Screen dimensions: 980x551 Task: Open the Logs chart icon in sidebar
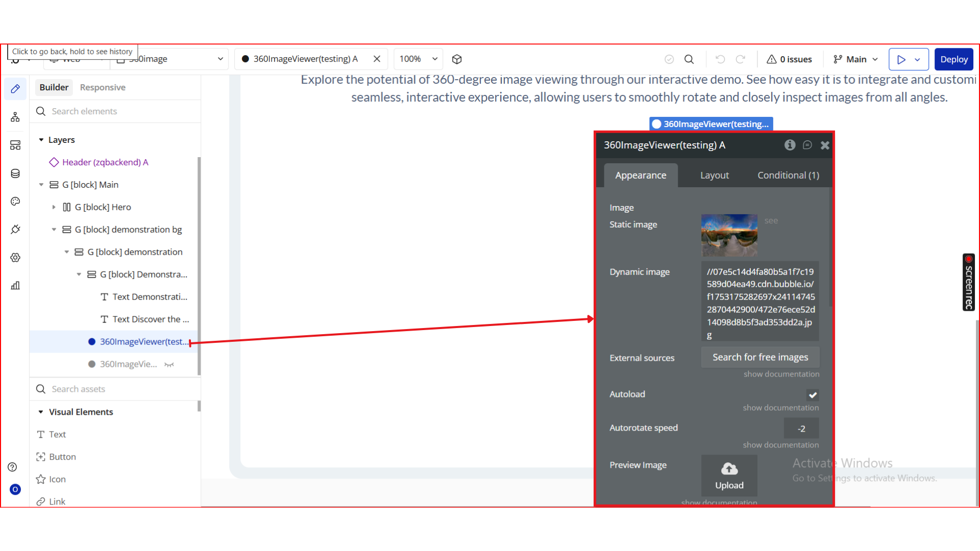(15, 286)
